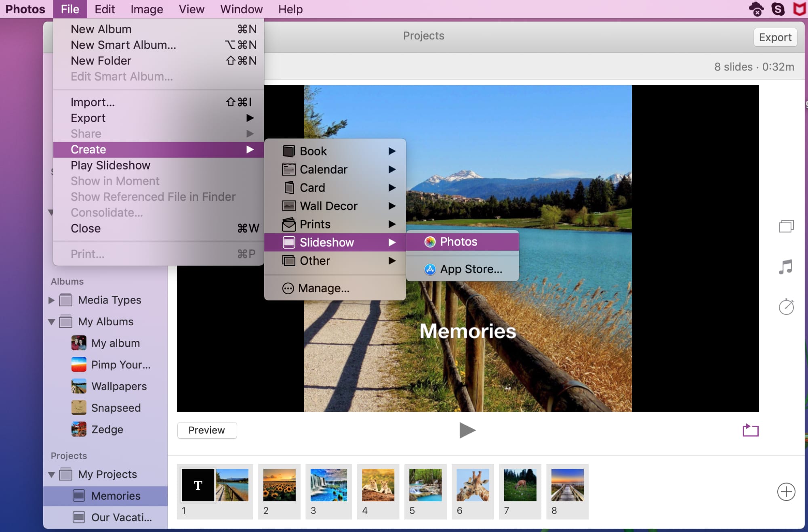Choose Close from File menu
This screenshot has height=532, width=808.
(159, 228)
